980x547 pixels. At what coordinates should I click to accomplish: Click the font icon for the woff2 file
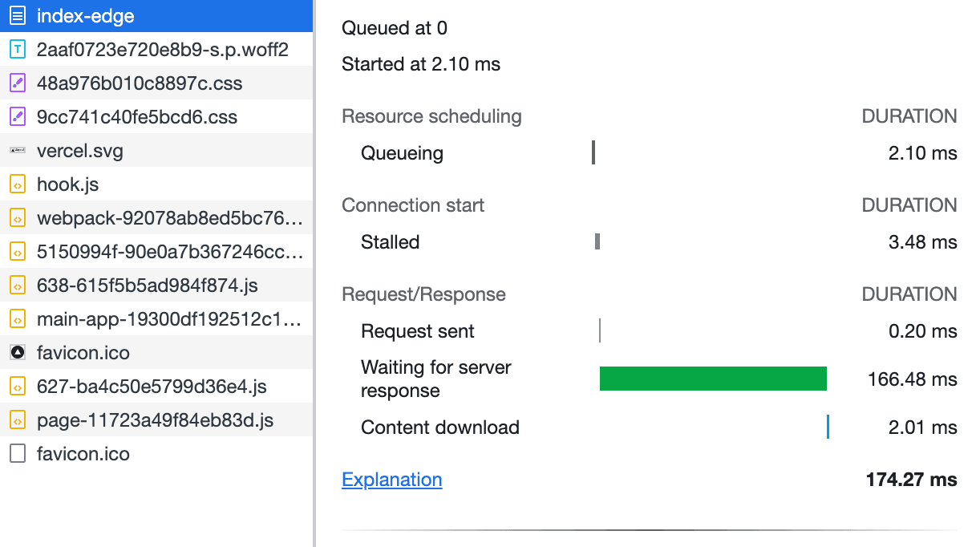(x=17, y=50)
